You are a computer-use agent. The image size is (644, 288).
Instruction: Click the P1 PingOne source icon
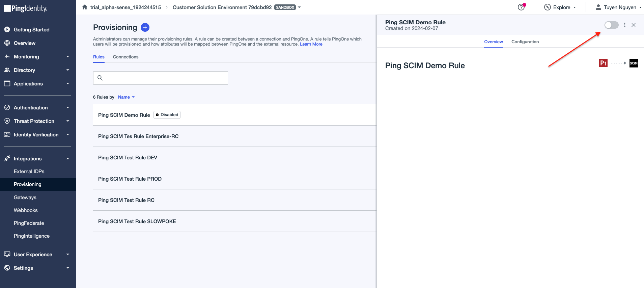pos(603,63)
